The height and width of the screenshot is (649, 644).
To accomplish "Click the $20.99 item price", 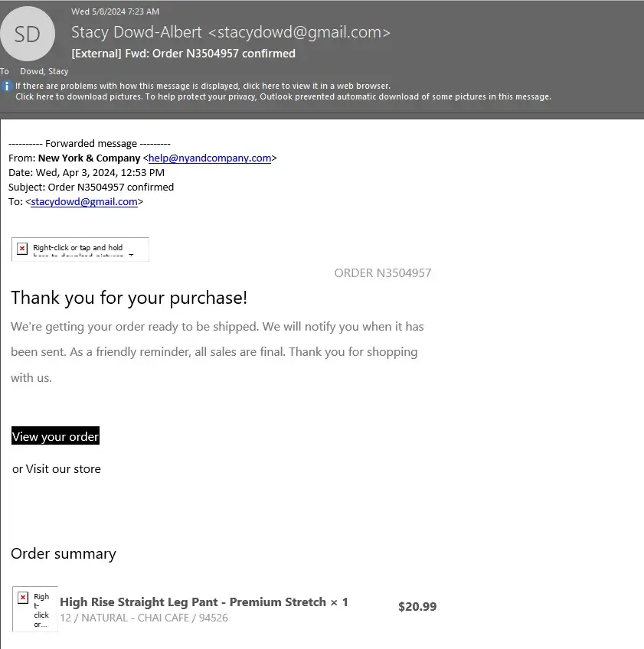I will [x=417, y=607].
